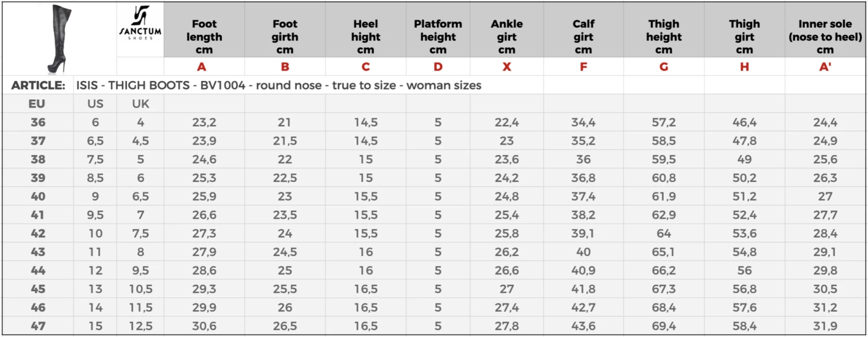Click the red letter X label
The width and height of the screenshot is (868, 337).
pyautogui.click(x=506, y=66)
